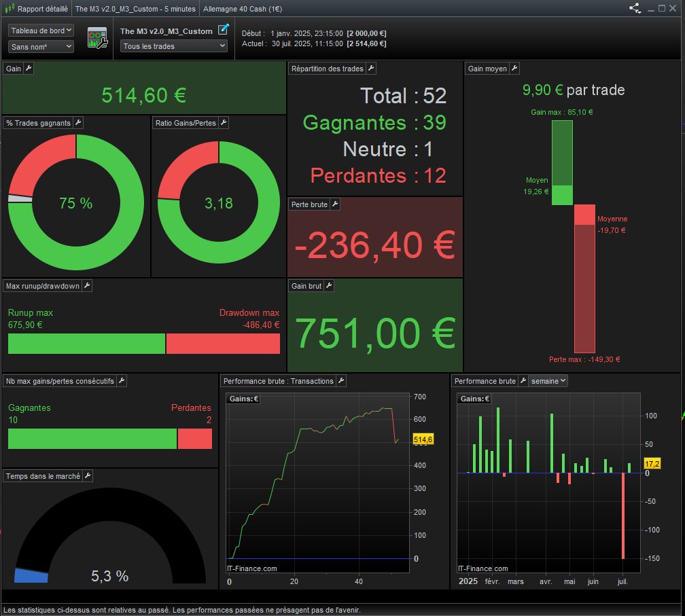Change period via semaine dropdown

coord(548,381)
